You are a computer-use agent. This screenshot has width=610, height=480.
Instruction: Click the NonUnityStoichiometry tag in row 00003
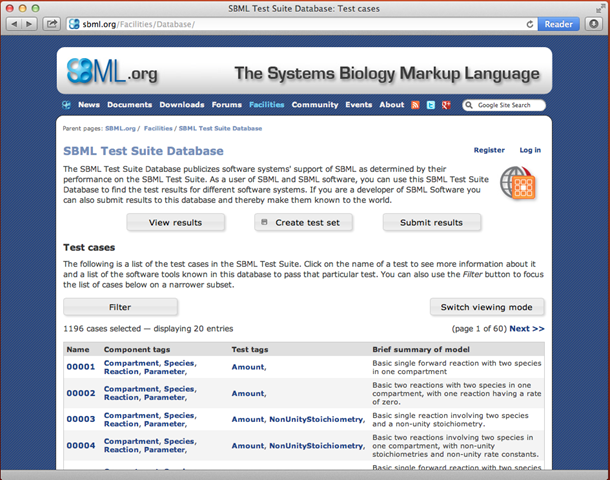[x=316, y=419]
